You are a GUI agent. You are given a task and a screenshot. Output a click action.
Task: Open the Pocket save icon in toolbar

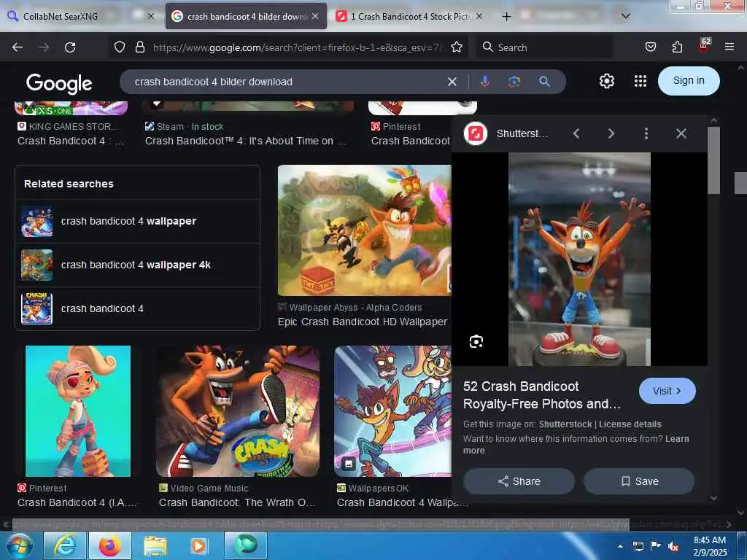click(650, 47)
